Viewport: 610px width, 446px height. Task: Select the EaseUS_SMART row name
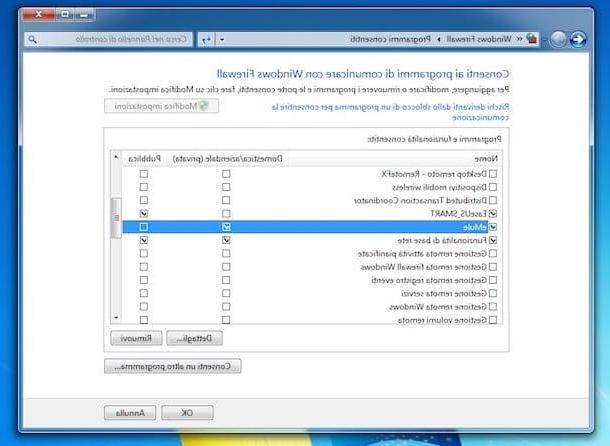[458, 214]
